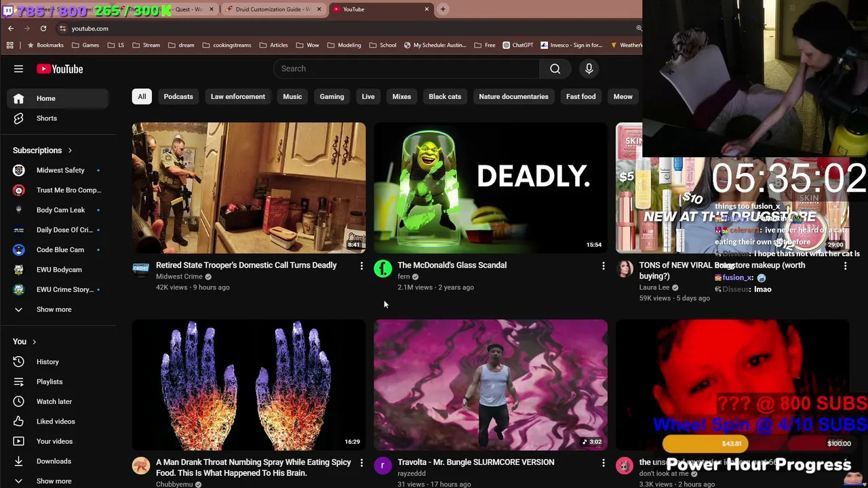Open more options for McDonald's Glass Scandal video
This screenshot has height=488, width=868.
pyautogui.click(x=604, y=266)
